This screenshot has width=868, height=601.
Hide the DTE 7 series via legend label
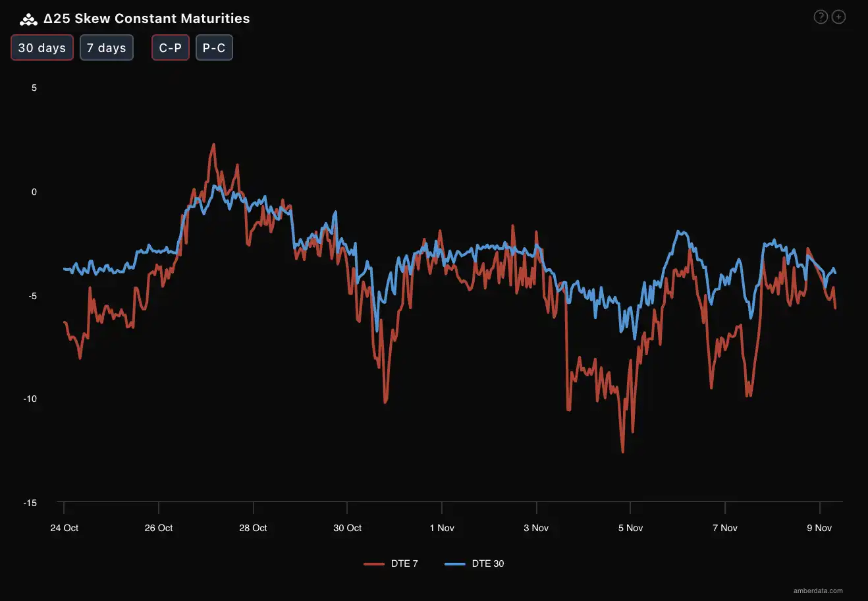(404, 563)
